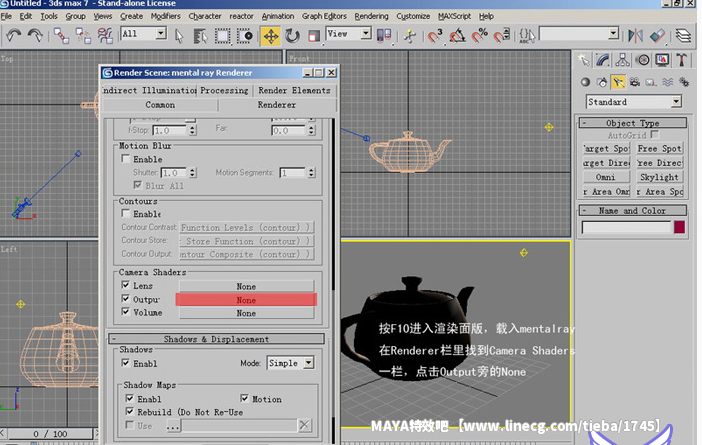Open the Display command panel tab
This screenshot has height=445, width=702.
(662, 60)
